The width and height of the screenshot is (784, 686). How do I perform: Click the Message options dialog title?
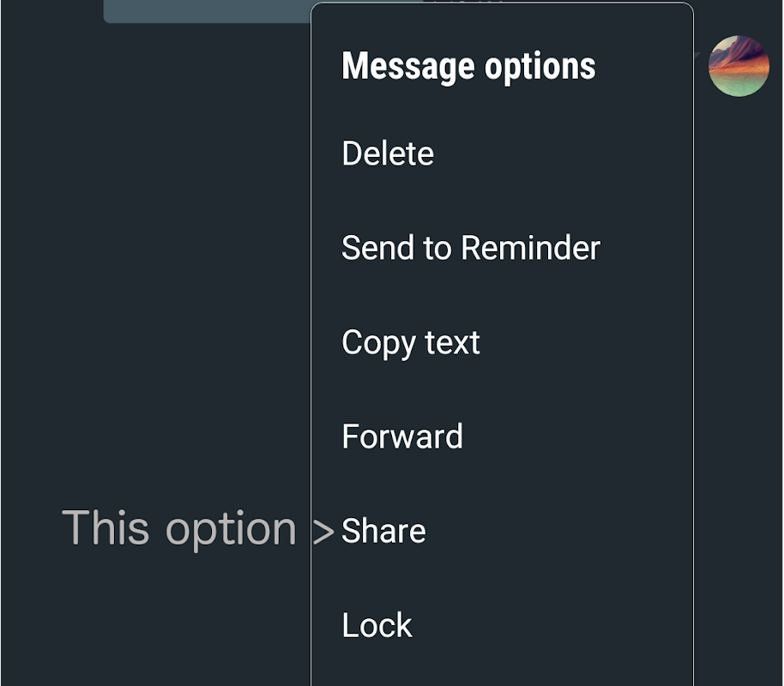(x=468, y=66)
